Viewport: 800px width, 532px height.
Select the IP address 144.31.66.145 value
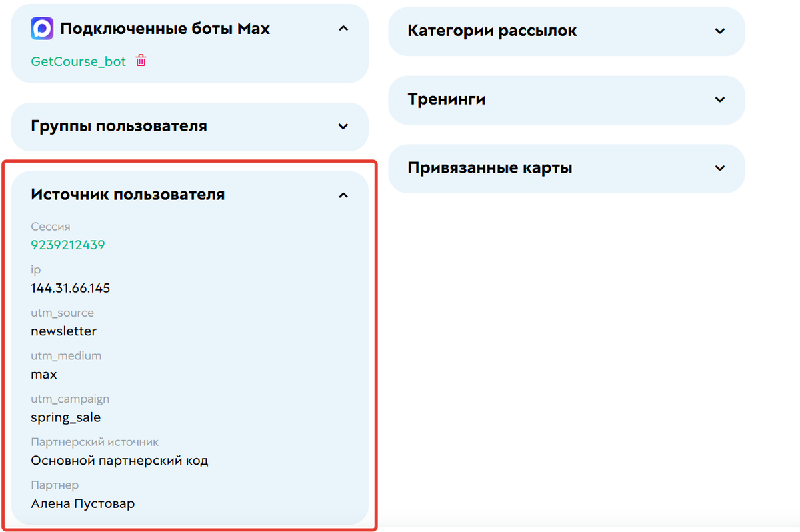[x=70, y=288]
